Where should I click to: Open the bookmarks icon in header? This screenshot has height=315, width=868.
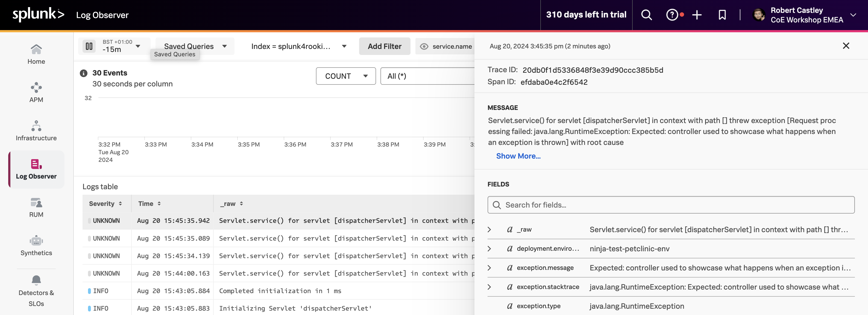[x=722, y=15]
